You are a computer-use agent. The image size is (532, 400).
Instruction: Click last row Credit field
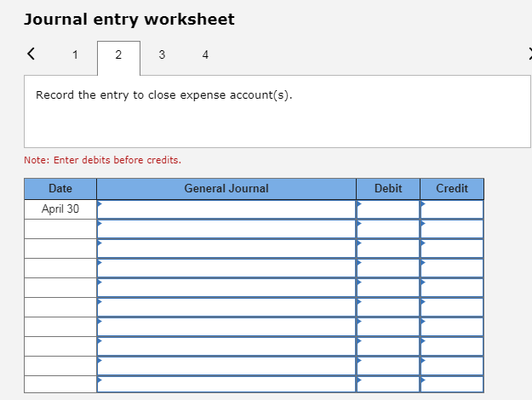coord(452,385)
